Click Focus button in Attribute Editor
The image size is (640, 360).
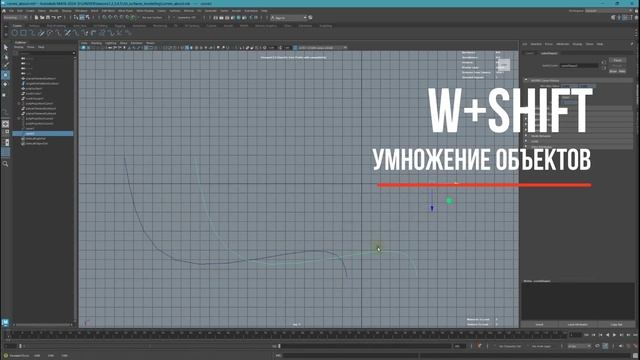617,60
